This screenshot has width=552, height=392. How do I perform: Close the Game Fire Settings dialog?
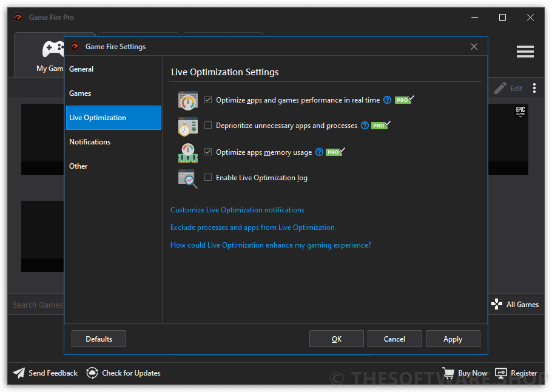click(x=474, y=47)
